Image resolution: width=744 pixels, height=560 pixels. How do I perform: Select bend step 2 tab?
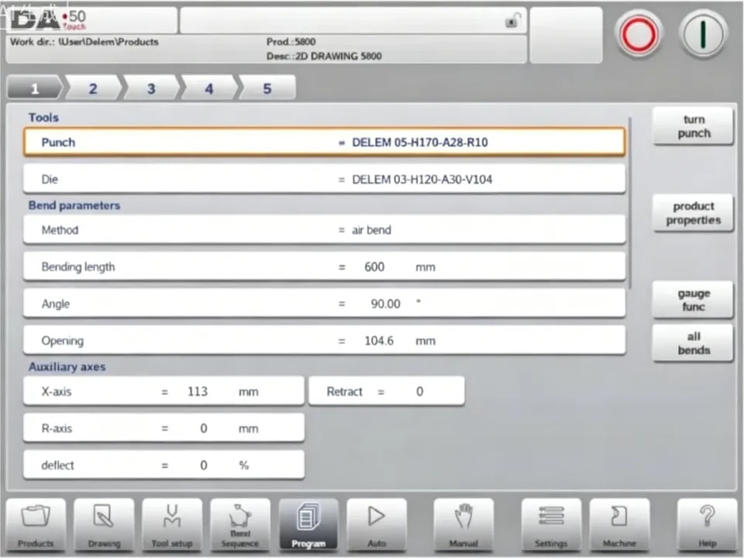click(x=93, y=88)
